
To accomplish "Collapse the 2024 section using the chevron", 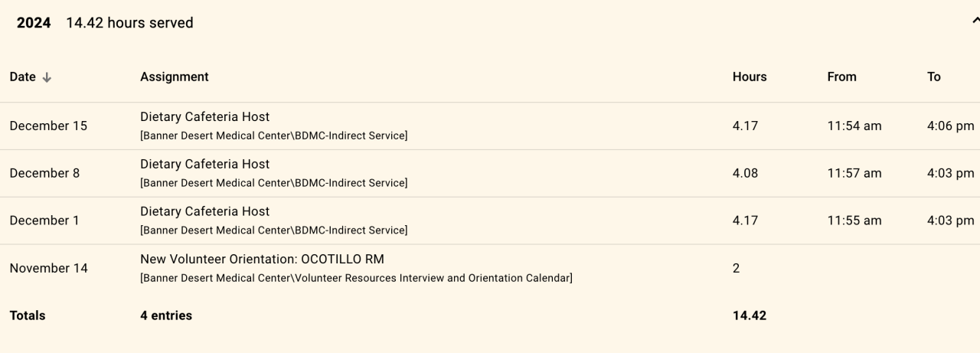I will tap(975, 22).
